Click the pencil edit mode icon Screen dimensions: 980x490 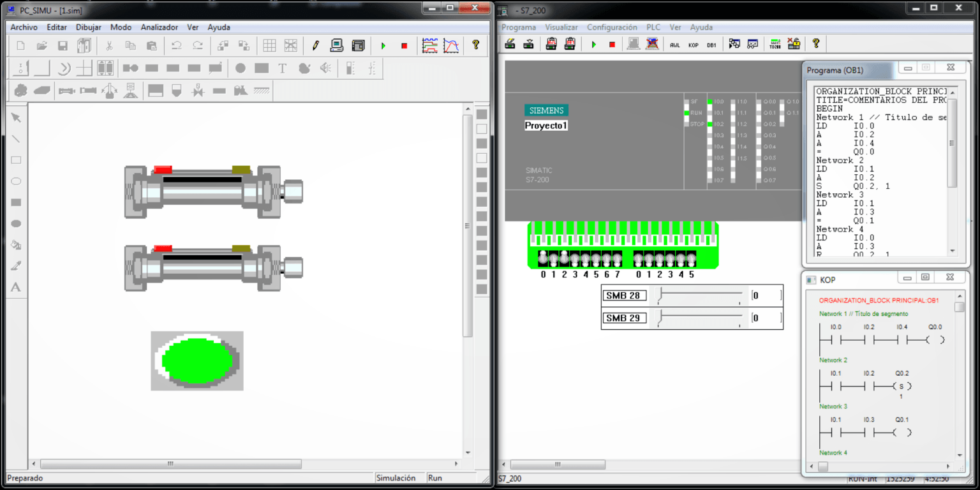pyautogui.click(x=315, y=46)
